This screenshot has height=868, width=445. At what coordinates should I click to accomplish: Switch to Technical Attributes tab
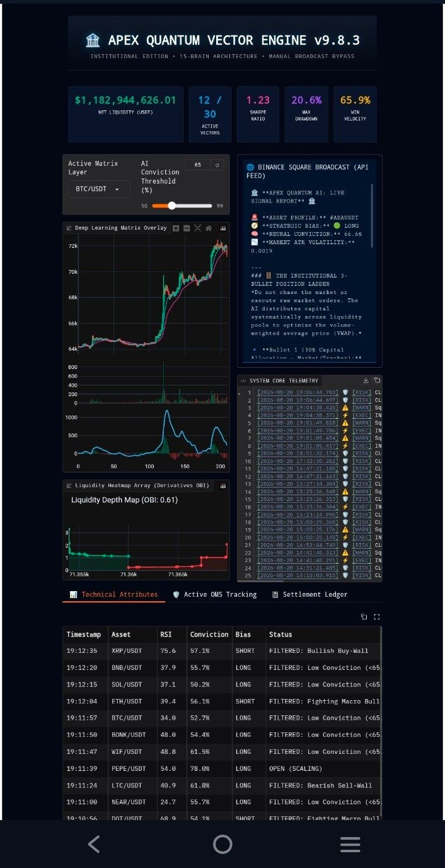coord(113,594)
